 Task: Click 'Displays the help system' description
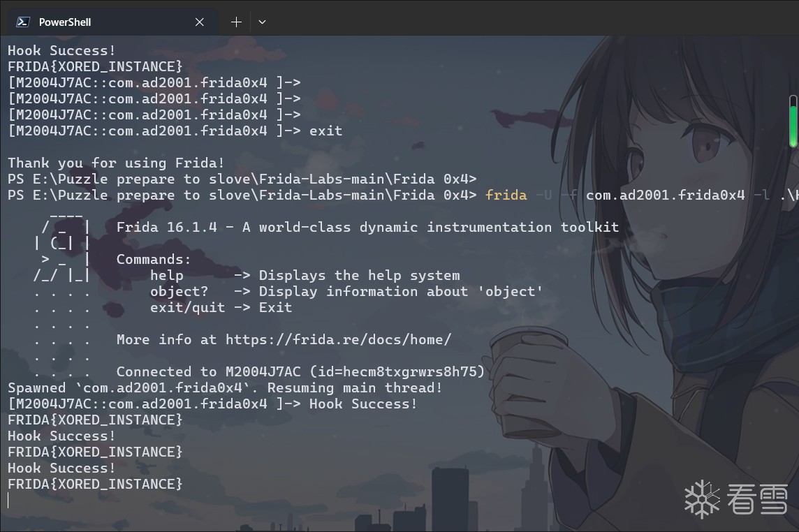(359, 276)
